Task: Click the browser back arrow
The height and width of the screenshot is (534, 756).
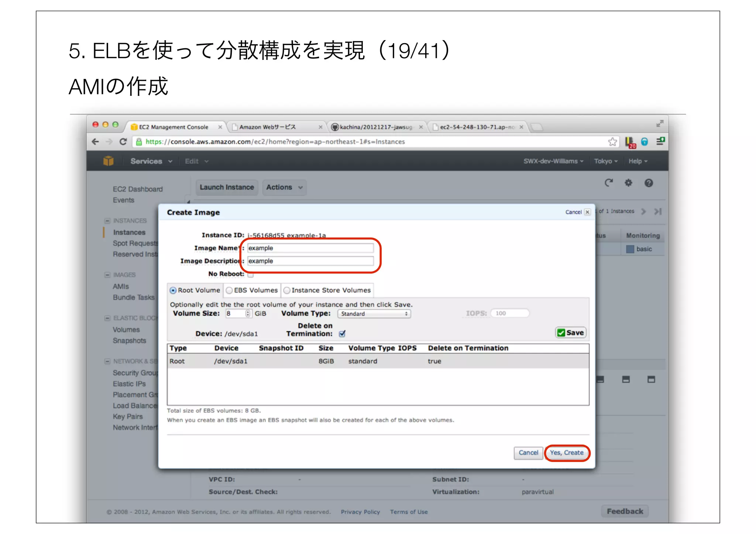Action: click(95, 142)
